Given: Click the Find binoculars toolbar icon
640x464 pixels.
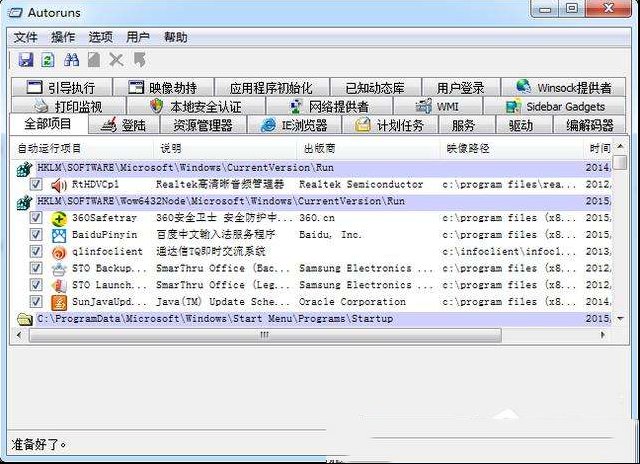Looking at the screenshot, I should click(x=71, y=60).
